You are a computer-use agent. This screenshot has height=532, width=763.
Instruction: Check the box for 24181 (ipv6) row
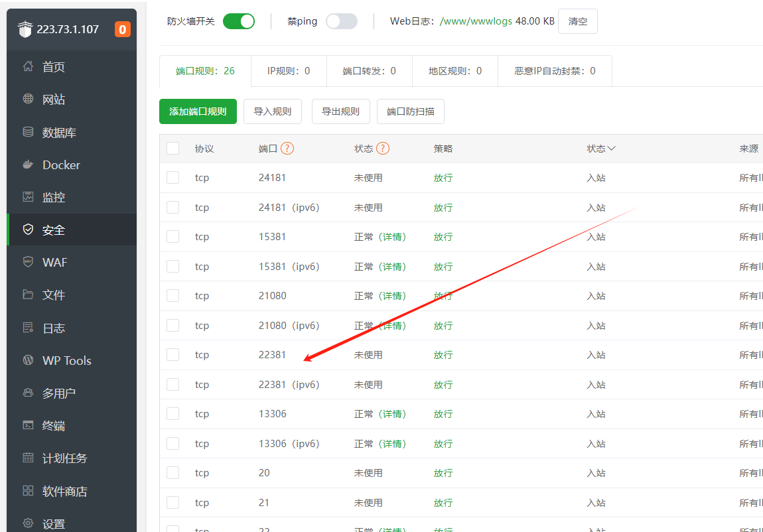coord(173,207)
